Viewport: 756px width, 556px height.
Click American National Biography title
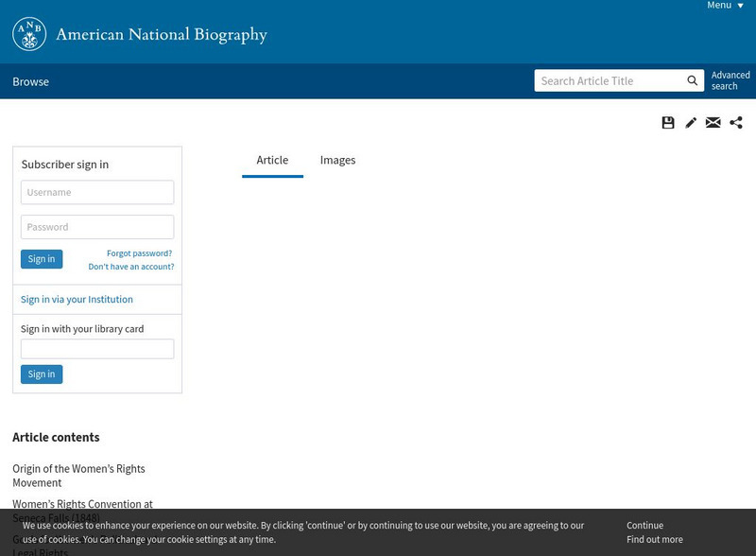[x=162, y=35]
